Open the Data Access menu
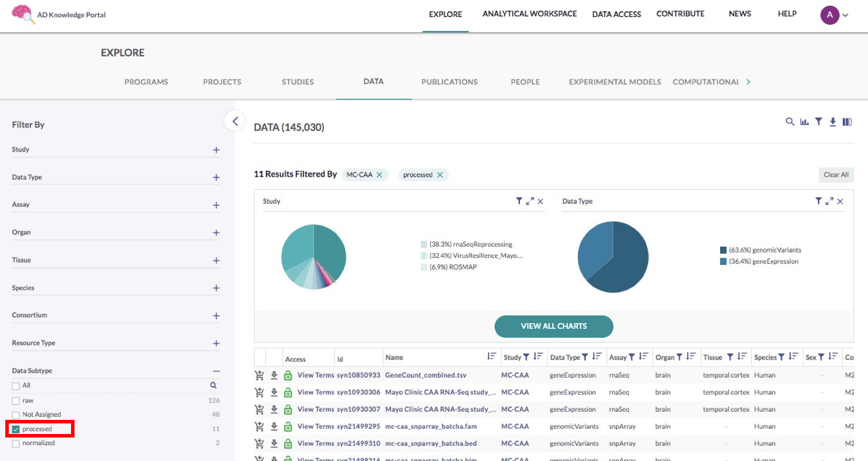The image size is (868, 461). click(x=616, y=14)
